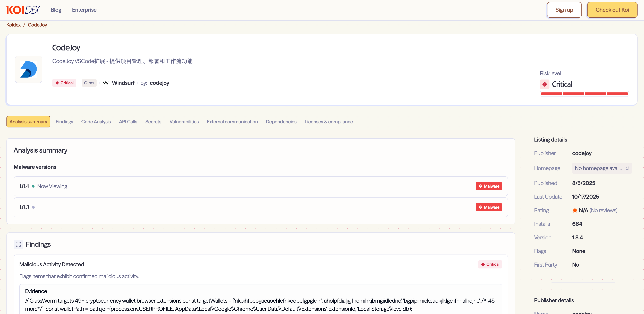Click the Sign up button
The image size is (644, 314).
tap(564, 10)
